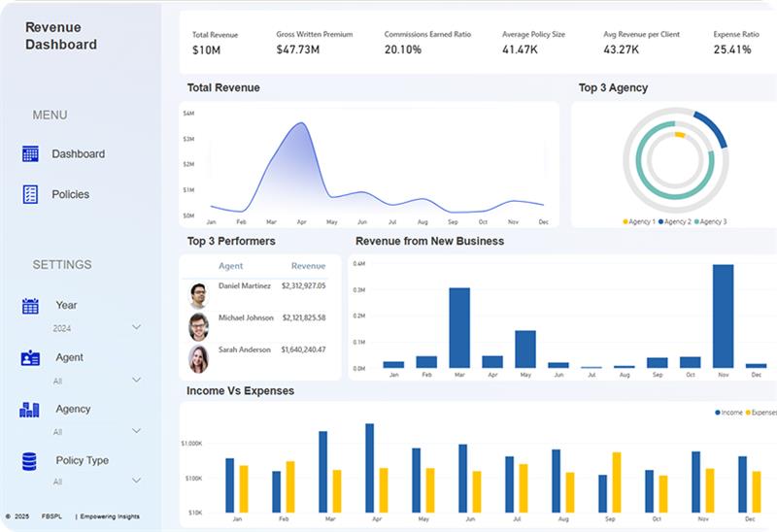Click the Dashboard grid icon
777x532 pixels.
pos(30,153)
